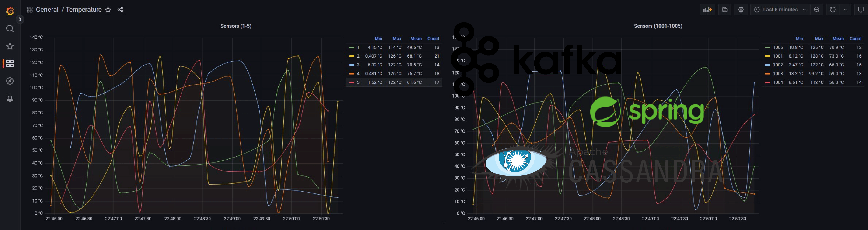Save the dashboard

point(725,9)
